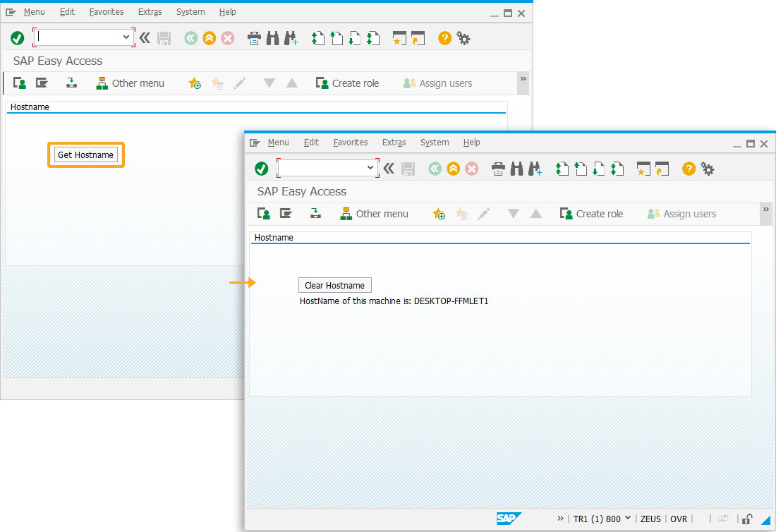Click Create New Session icon in front window
The image size is (776, 532).
pyautogui.click(x=643, y=169)
